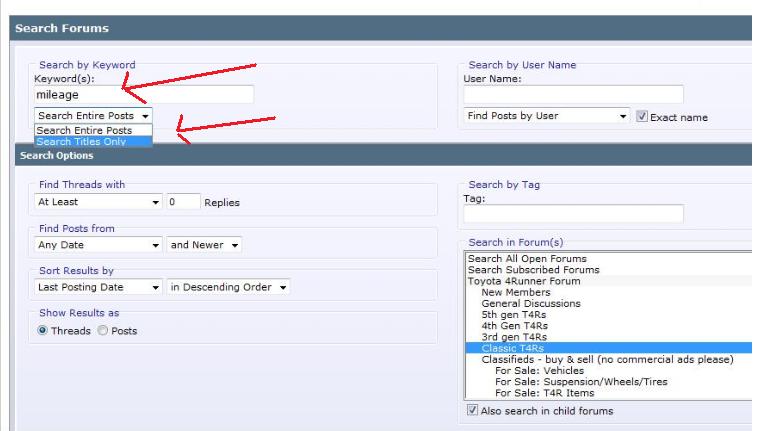Viewport: 765px width, 431px height.
Task: Expand the Any Date dropdown
Action: [x=98, y=245]
